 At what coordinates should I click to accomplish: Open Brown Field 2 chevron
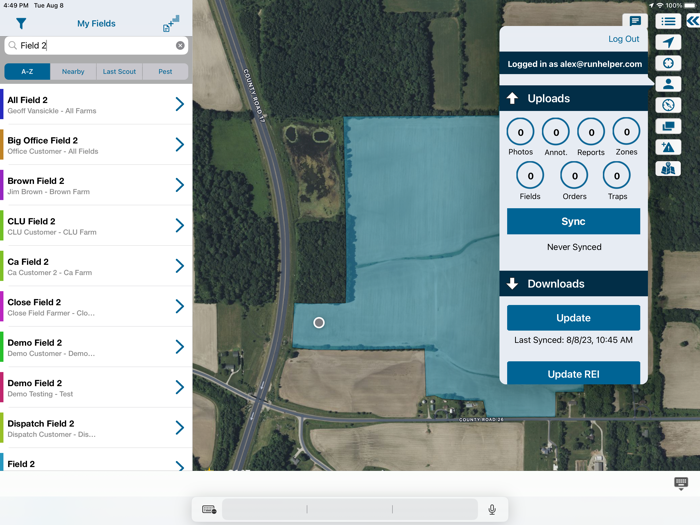(x=179, y=185)
